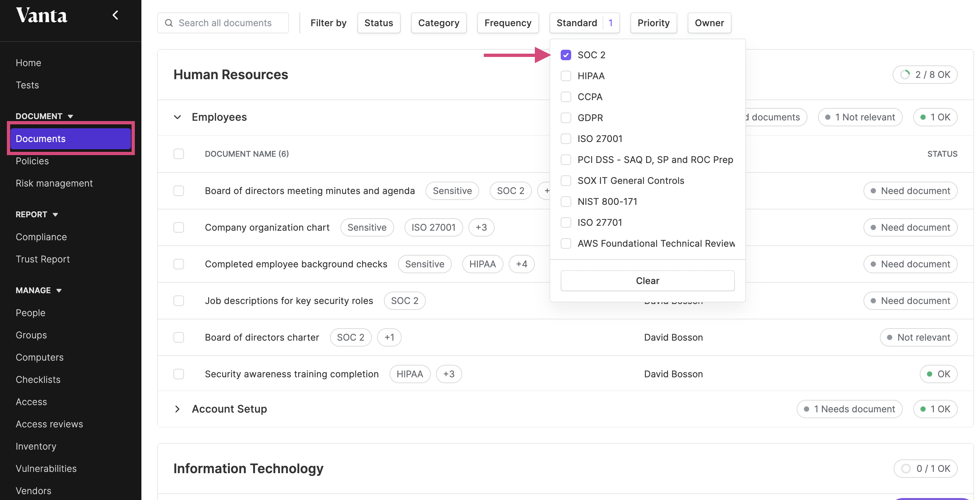Select Board of directors charter checkbox
This screenshot has height=500, width=980.
click(x=178, y=337)
